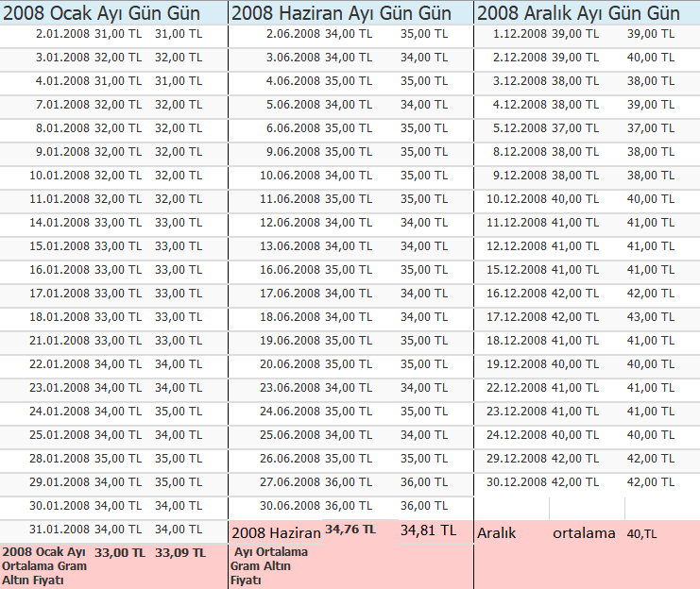This screenshot has height=589, width=700.
Task: Select date cell 4.01.2008
Action: click(x=62, y=81)
